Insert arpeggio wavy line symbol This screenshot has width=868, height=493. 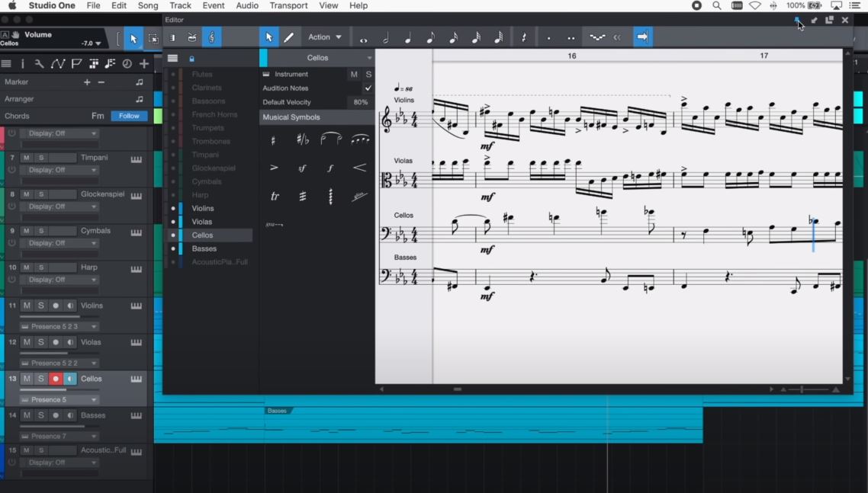pyautogui.click(x=330, y=197)
